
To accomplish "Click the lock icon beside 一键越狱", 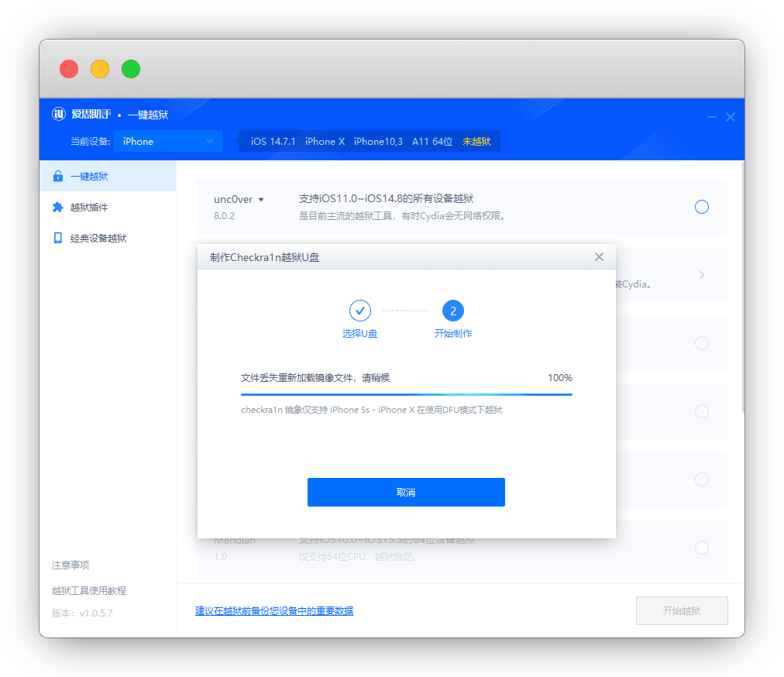I will (x=57, y=177).
